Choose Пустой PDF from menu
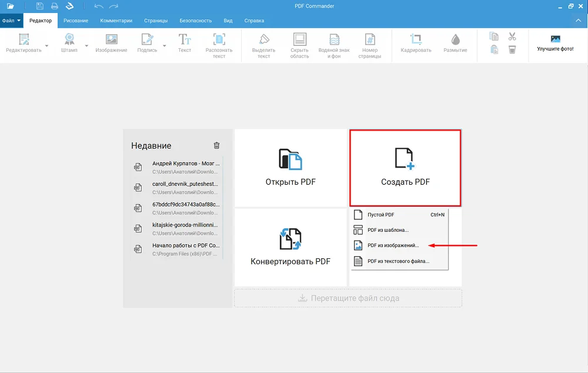The width and height of the screenshot is (588, 373). (400, 215)
